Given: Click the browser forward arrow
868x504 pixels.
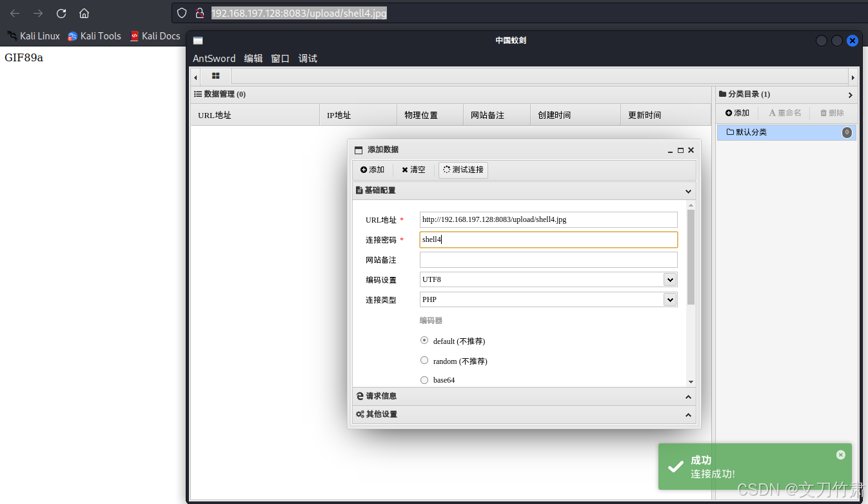Looking at the screenshot, I should 38,13.
